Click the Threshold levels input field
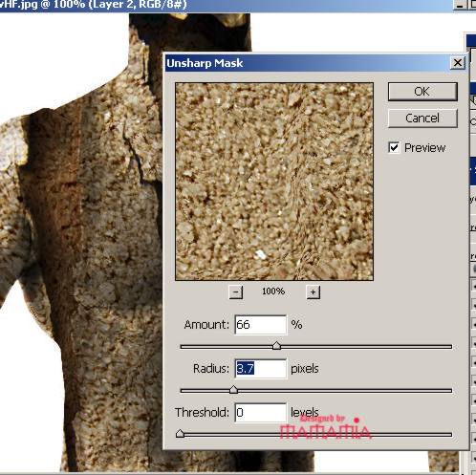 point(261,413)
